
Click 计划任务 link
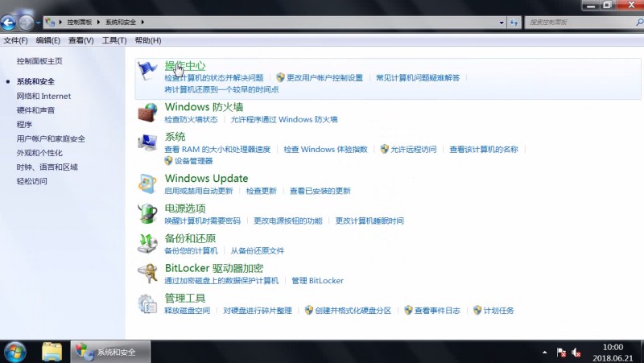coord(498,311)
